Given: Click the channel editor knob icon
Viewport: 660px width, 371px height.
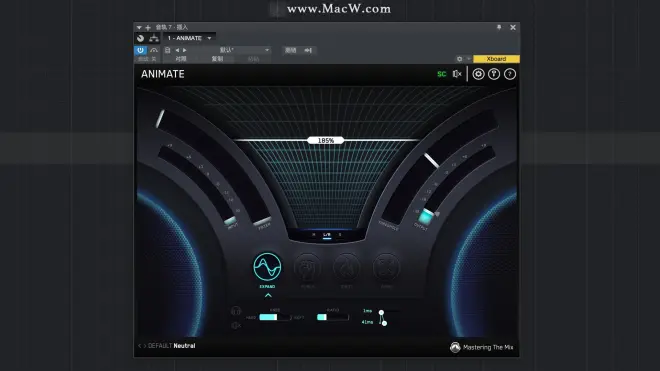Looking at the screenshot, I should click(x=141, y=38).
